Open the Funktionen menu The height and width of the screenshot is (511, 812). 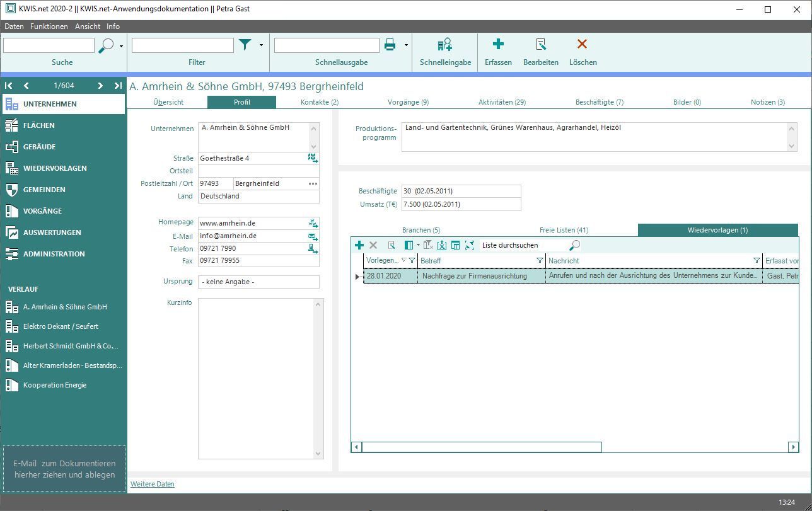pyautogui.click(x=49, y=26)
